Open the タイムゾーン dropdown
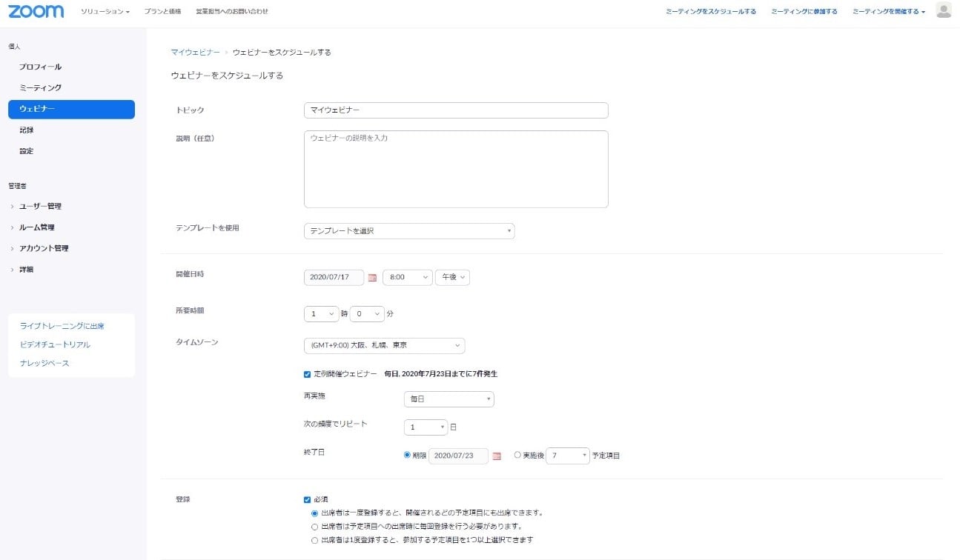The height and width of the screenshot is (560, 960). (x=384, y=346)
